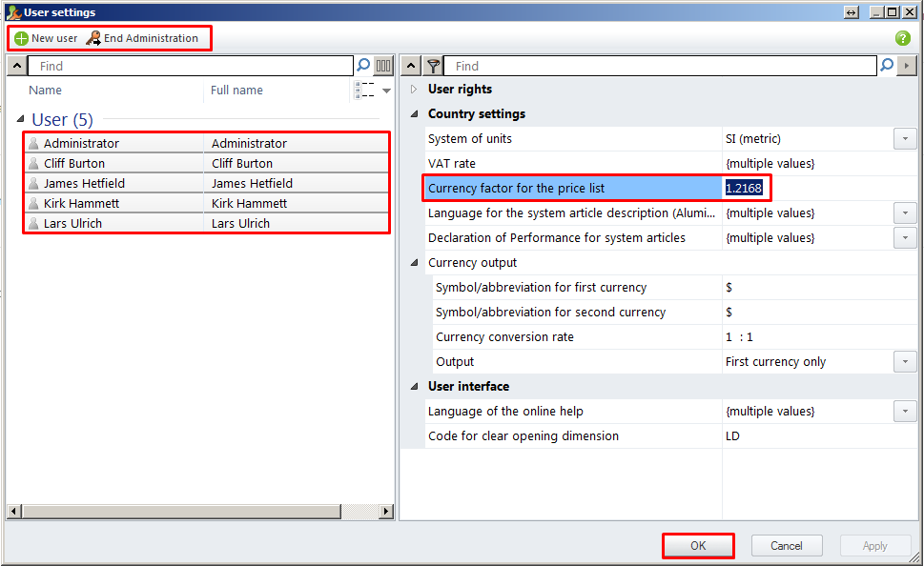
Task: Collapse the User interface section
Action: tap(414, 387)
